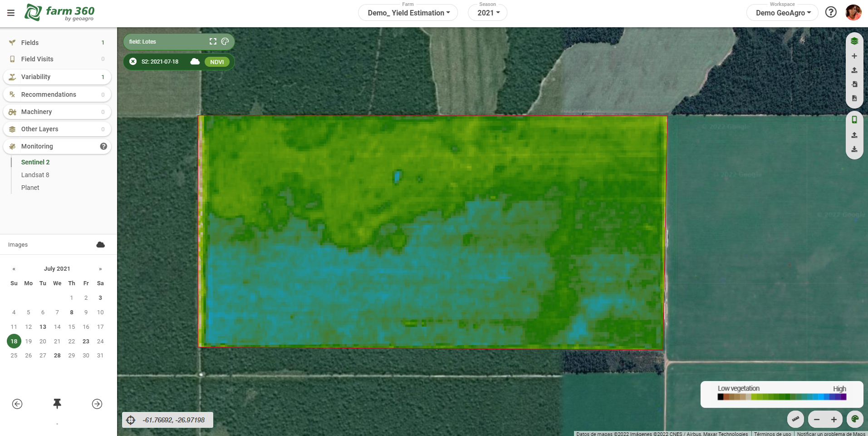This screenshot has height=436, width=868.
Task: Open the layers panel icon on the right toolbar
Action: [x=855, y=41]
